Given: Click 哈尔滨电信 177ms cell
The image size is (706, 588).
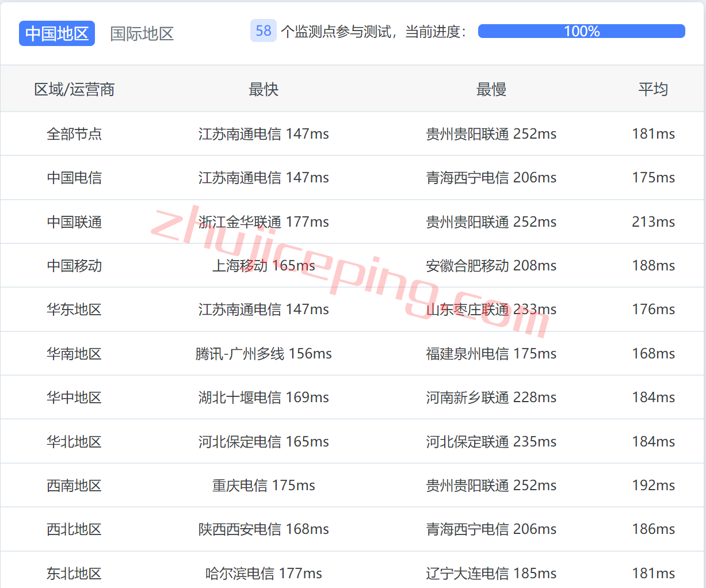Looking at the screenshot, I should coord(264,574).
